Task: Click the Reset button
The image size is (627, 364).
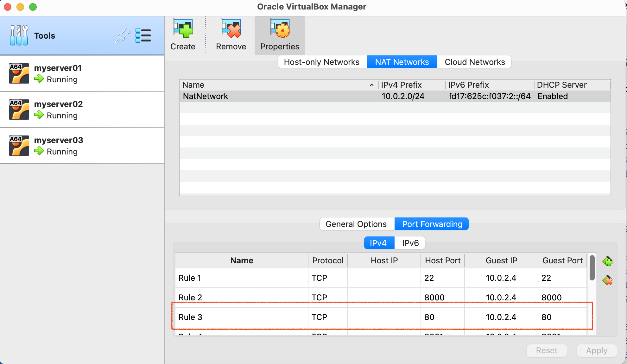Action: tap(547, 350)
